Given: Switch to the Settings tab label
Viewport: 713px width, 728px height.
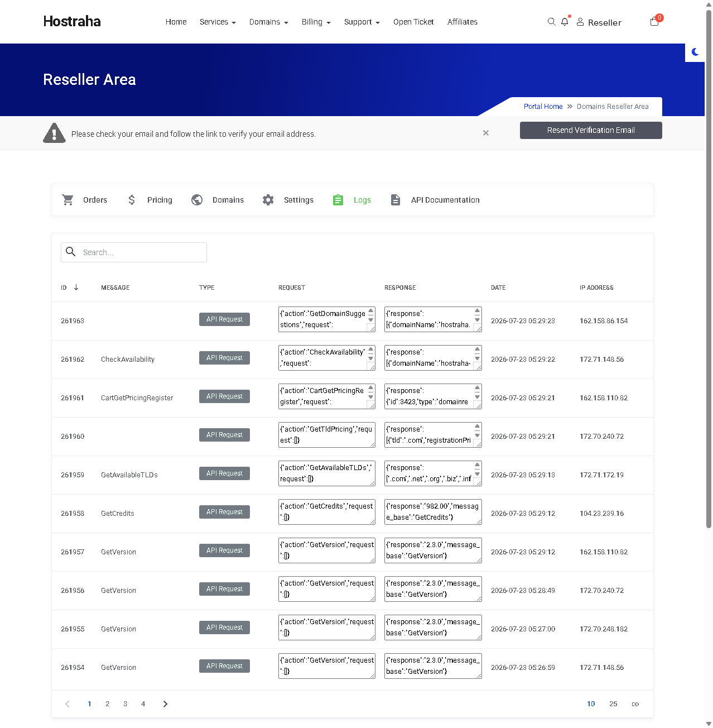Looking at the screenshot, I should pos(298,200).
